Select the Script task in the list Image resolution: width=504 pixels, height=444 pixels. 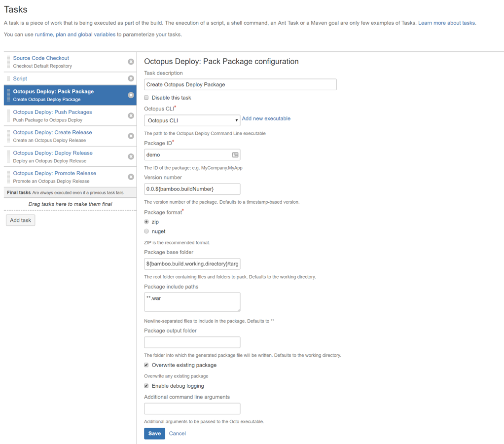point(20,78)
